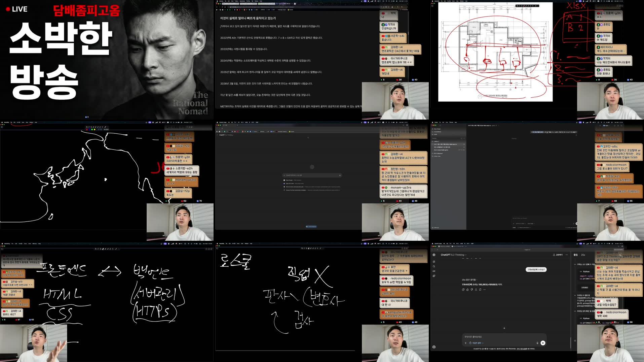
Task: Activate the microphone dictation icon in the composer
Action: [537, 343]
